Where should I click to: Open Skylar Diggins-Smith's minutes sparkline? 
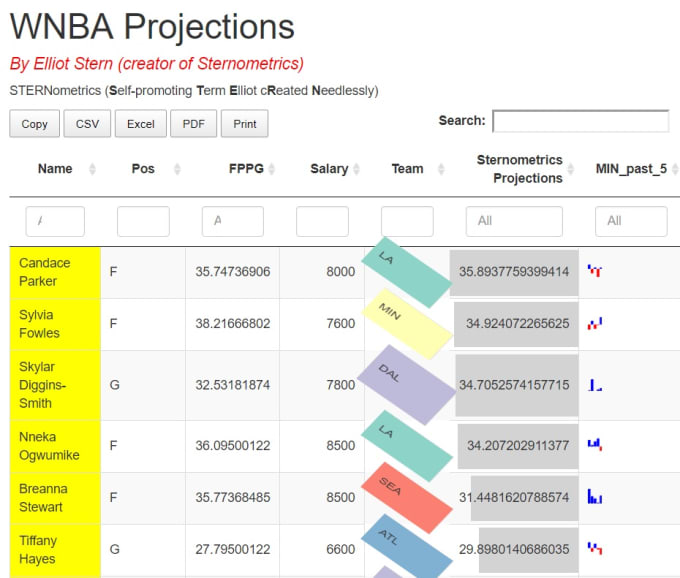[x=595, y=385]
